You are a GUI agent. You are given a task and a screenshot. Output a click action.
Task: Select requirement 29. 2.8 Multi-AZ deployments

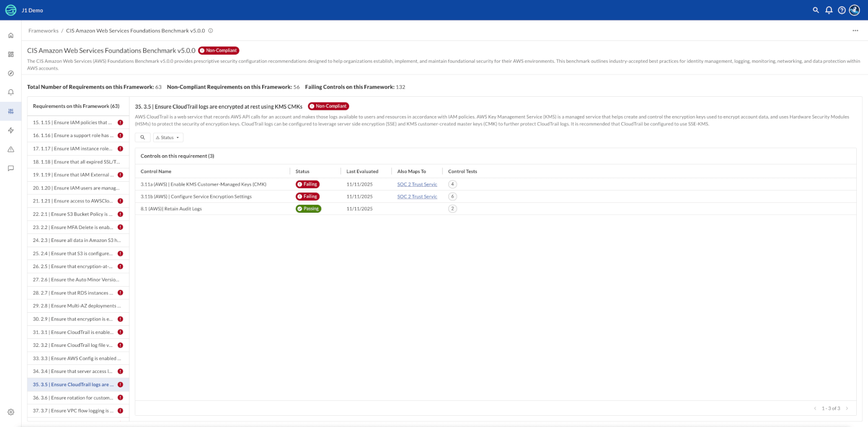[x=78, y=305]
